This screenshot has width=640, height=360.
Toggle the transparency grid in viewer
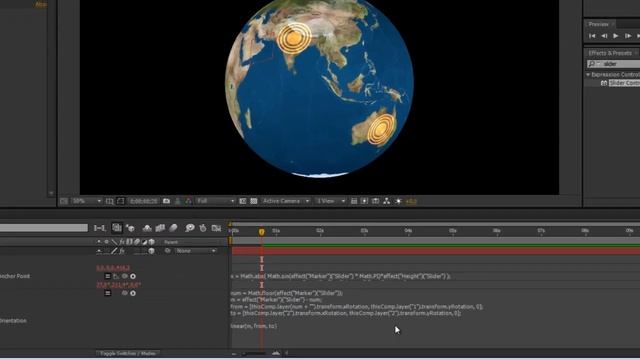click(x=253, y=201)
